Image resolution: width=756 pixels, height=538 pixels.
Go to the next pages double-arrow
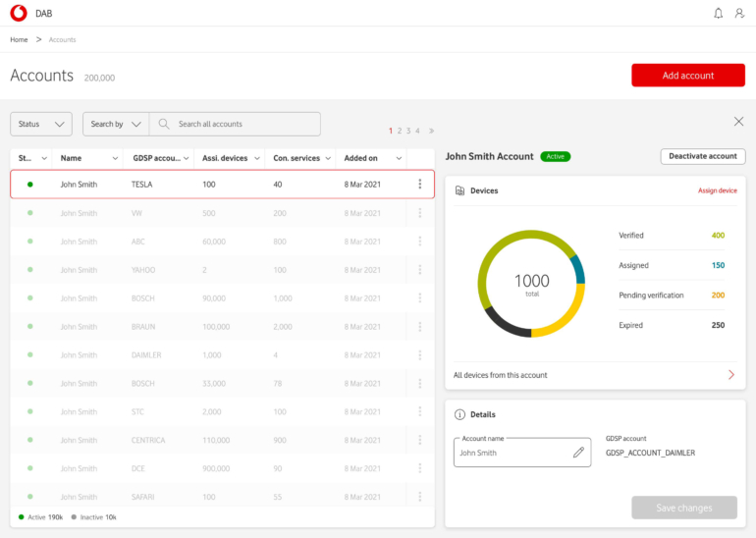pos(431,131)
